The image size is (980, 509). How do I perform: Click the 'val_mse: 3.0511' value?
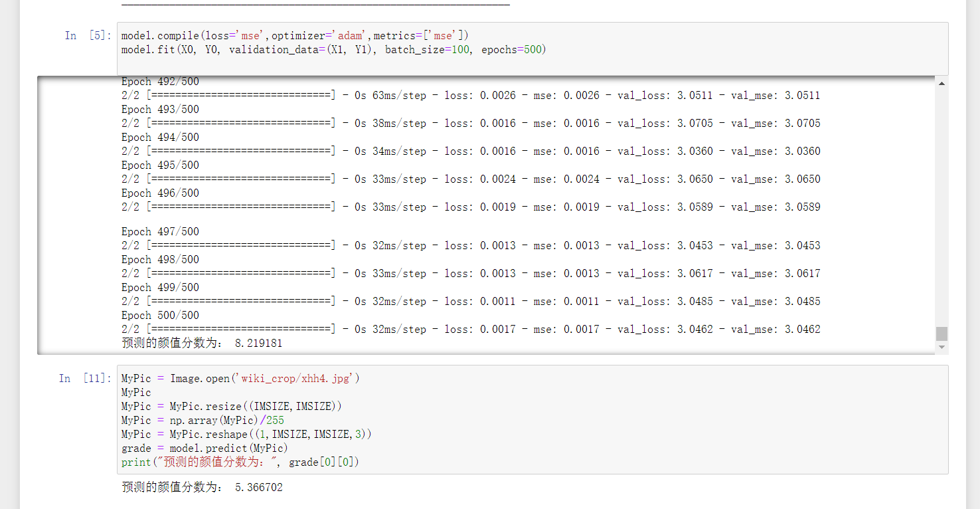pos(776,96)
